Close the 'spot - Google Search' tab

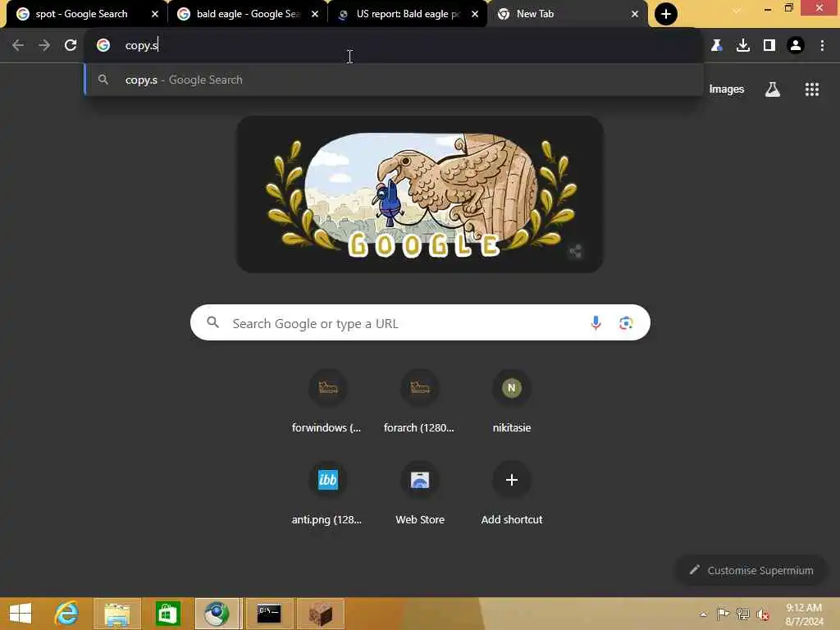coord(155,14)
